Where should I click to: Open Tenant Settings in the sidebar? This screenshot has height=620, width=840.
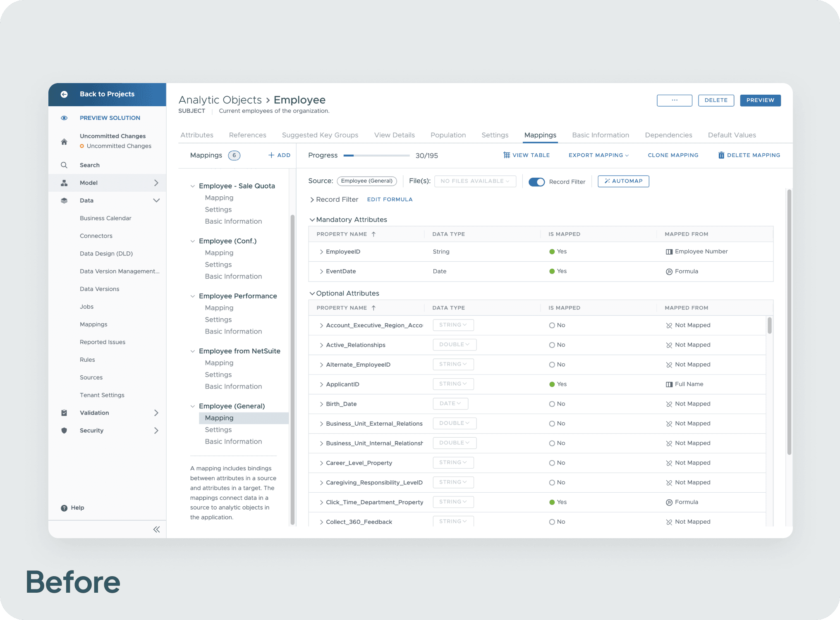pos(102,395)
